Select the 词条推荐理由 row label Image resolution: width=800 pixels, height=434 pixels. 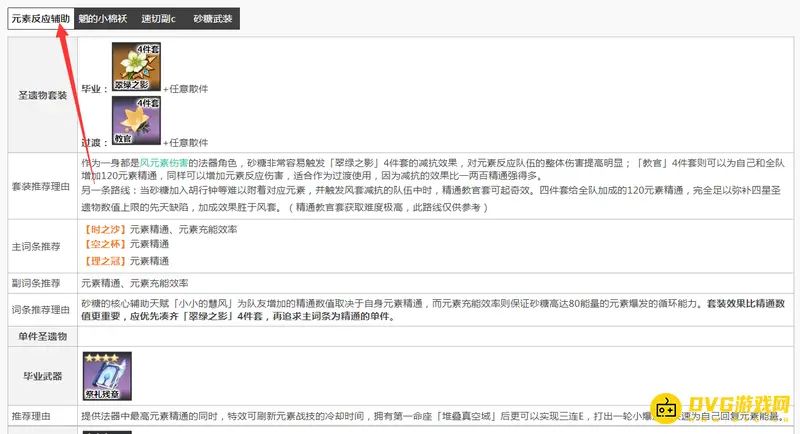(43, 308)
